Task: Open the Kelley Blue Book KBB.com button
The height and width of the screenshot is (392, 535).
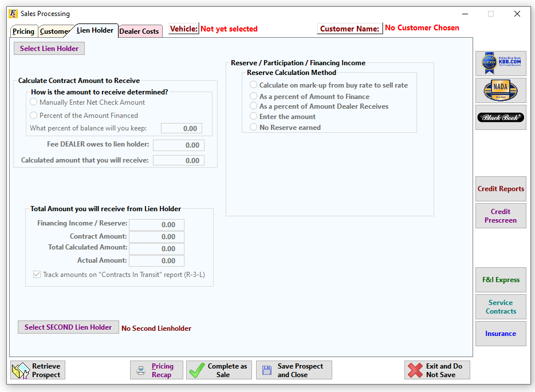Action: click(x=501, y=64)
